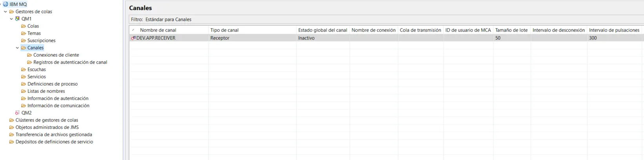Viewport: 644px width, 160px height.
Task: Open Clústeres de gestores de colas
Action: pyautogui.click(x=47, y=120)
